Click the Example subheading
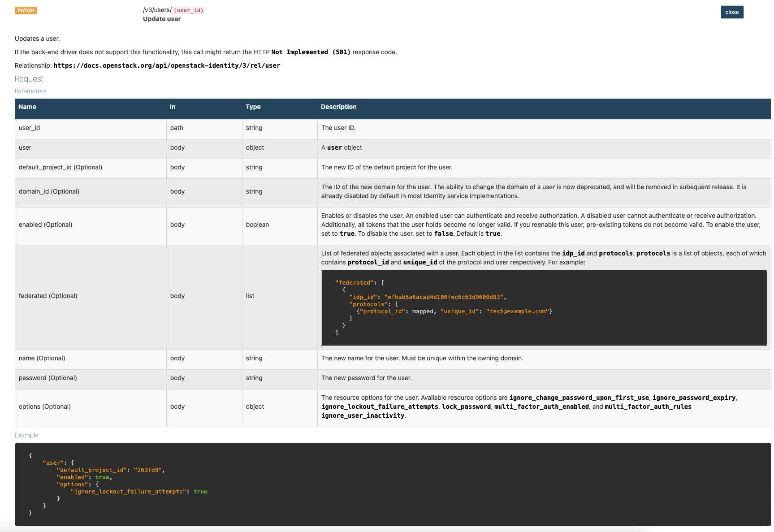 pos(26,435)
